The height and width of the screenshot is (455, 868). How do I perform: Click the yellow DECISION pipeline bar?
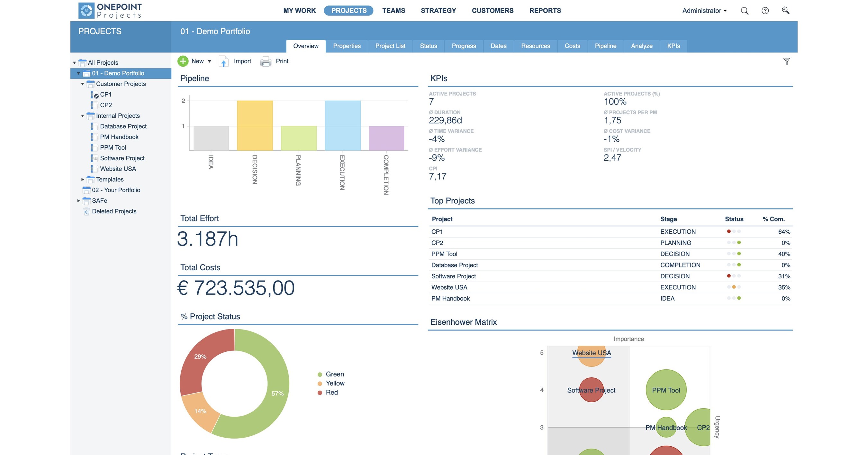tap(255, 125)
